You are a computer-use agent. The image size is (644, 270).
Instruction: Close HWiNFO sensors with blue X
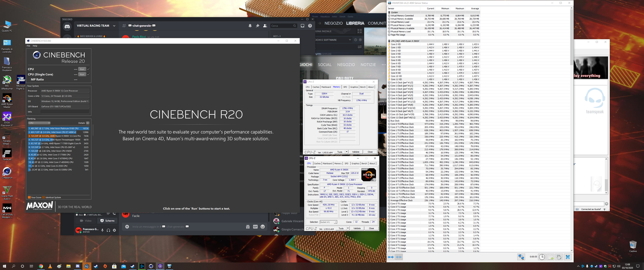(x=568, y=257)
